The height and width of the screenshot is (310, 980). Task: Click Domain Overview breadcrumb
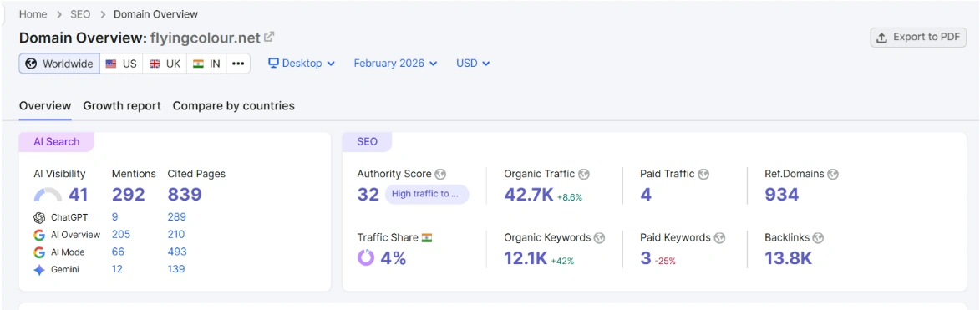coord(155,13)
